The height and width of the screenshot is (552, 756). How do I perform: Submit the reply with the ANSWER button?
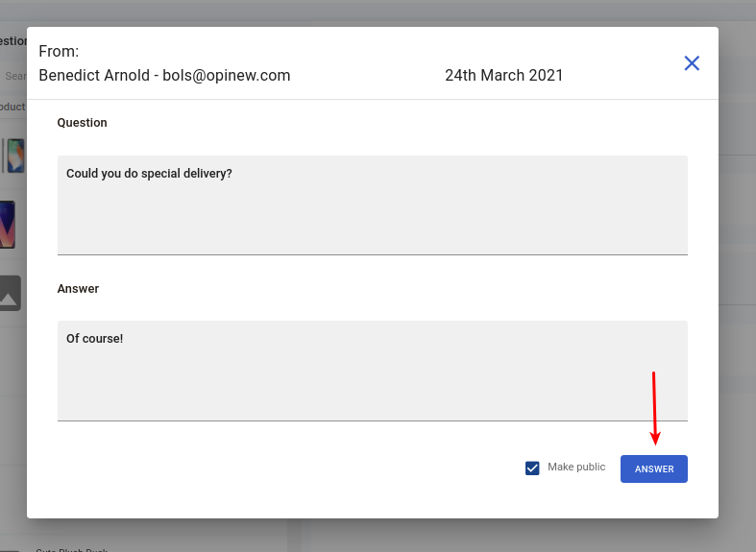point(654,468)
